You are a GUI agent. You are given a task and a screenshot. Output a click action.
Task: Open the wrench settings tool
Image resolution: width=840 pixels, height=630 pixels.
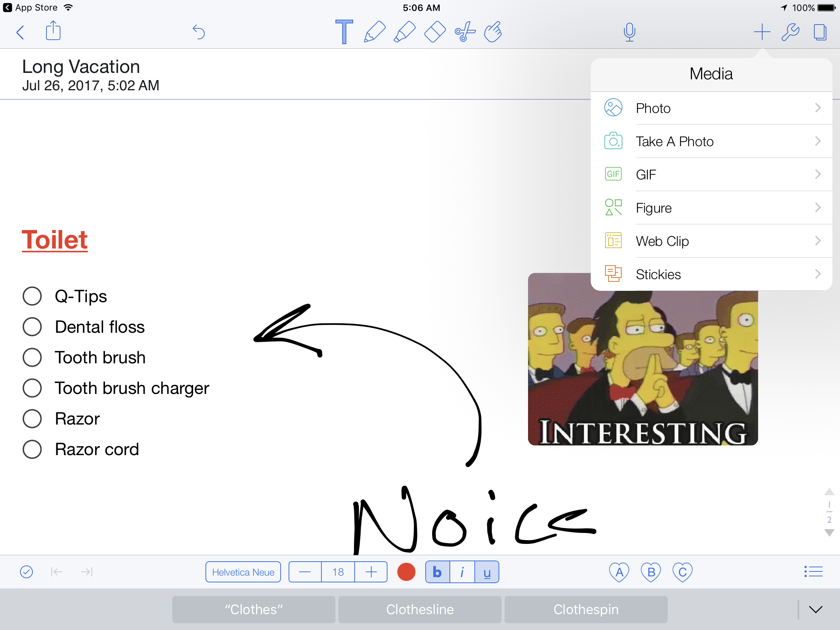tap(790, 32)
